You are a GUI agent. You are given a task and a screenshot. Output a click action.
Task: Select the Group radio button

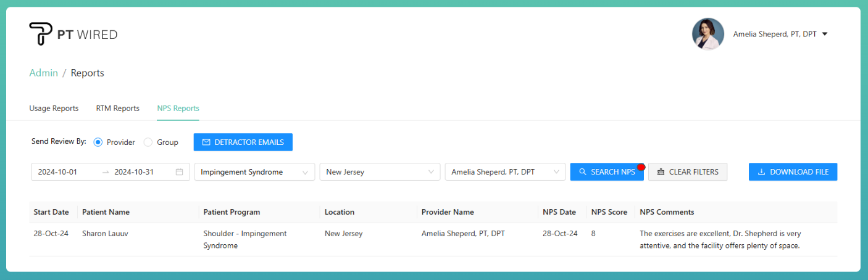click(148, 142)
